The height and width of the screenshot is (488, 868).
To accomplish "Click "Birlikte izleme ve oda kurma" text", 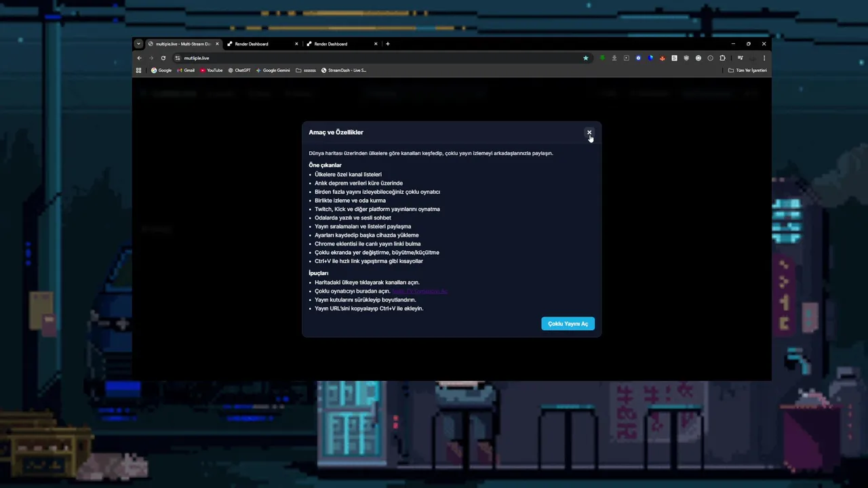I will point(350,201).
